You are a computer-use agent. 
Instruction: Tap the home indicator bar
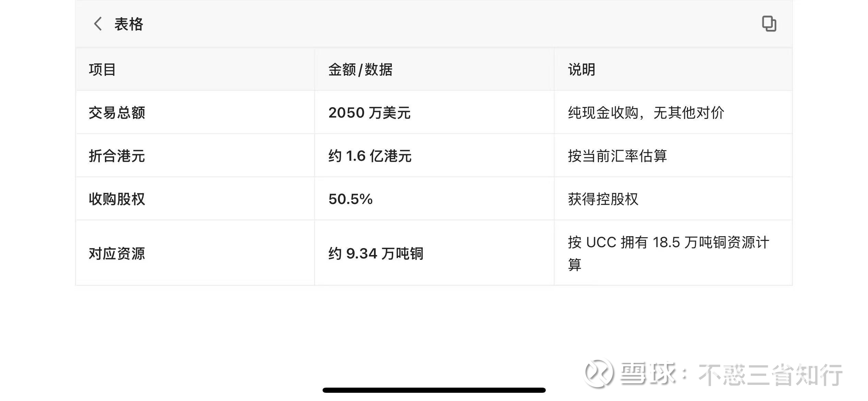pyautogui.click(x=434, y=390)
